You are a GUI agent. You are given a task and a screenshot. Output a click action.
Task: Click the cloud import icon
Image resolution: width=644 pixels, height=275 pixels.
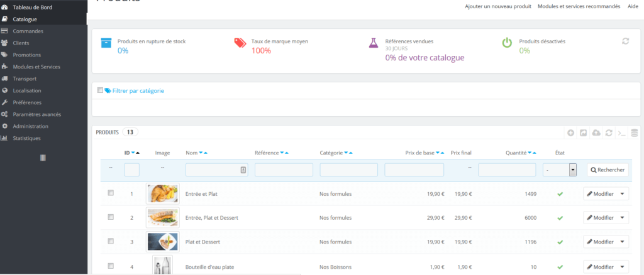coord(596,132)
